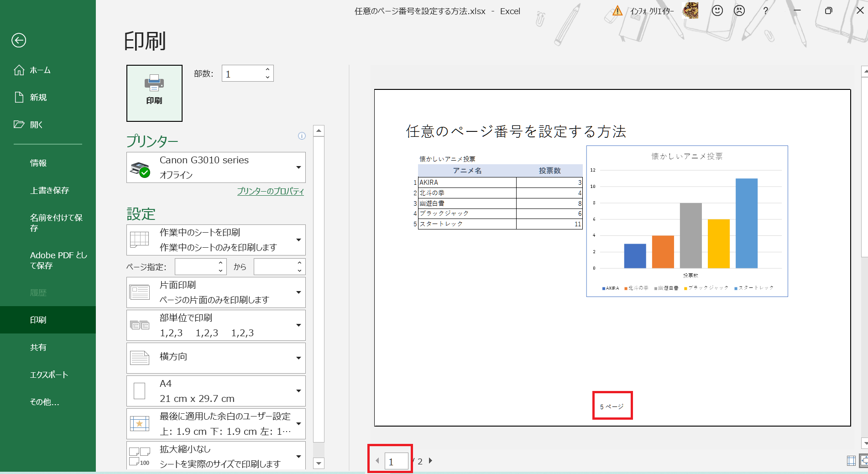Click the sad face feedback icon
Screen dimensions: 868x474
coord(739,10)
